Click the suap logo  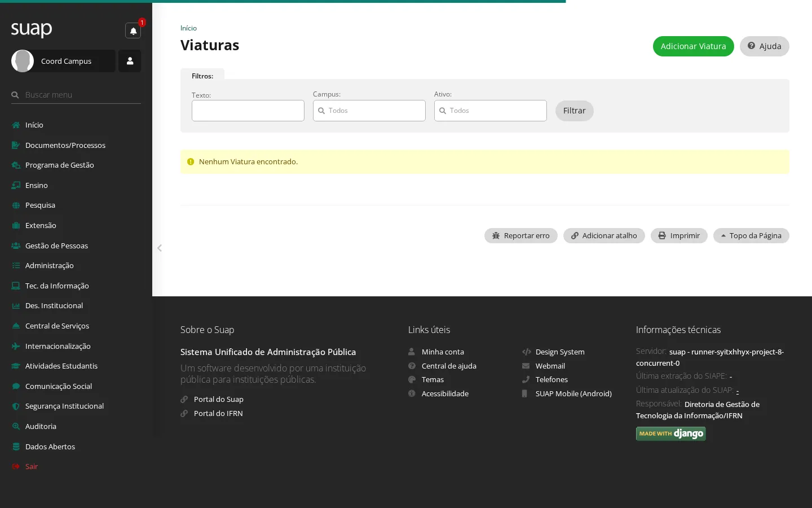tap(32, 29)
